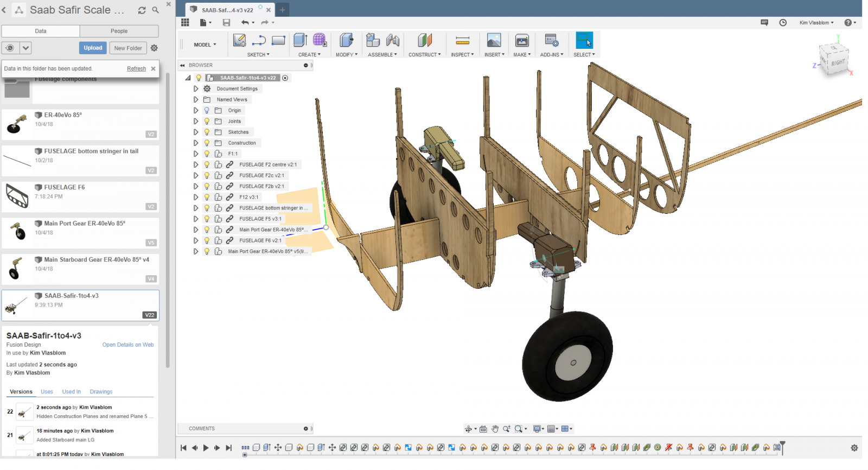Hide the F1:1 component bulb
This screenshot has width=868, height=470.
tap(207, 154)
